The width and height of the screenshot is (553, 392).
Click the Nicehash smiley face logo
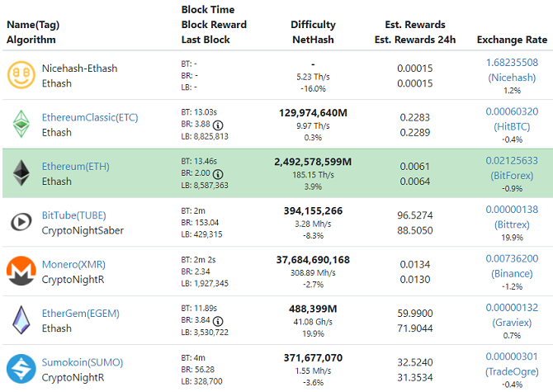[x=21, y=75]
